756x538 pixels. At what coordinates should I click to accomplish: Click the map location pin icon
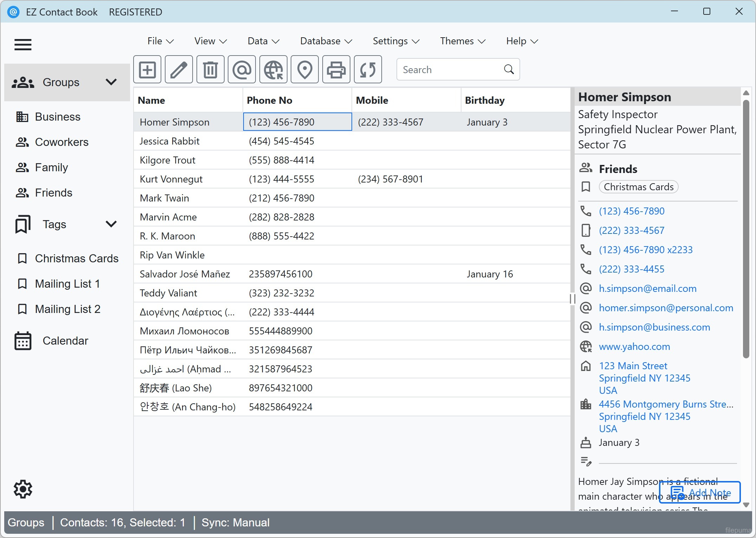pos(305,69)
